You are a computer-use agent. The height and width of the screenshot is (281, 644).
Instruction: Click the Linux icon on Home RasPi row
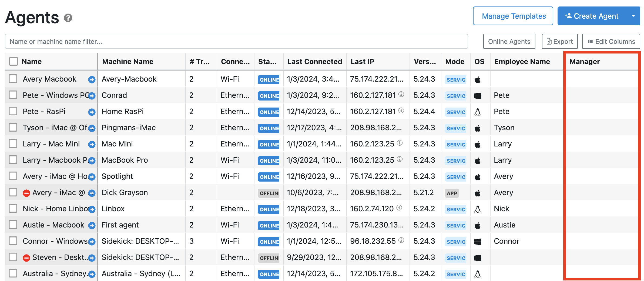pos(478,111)
